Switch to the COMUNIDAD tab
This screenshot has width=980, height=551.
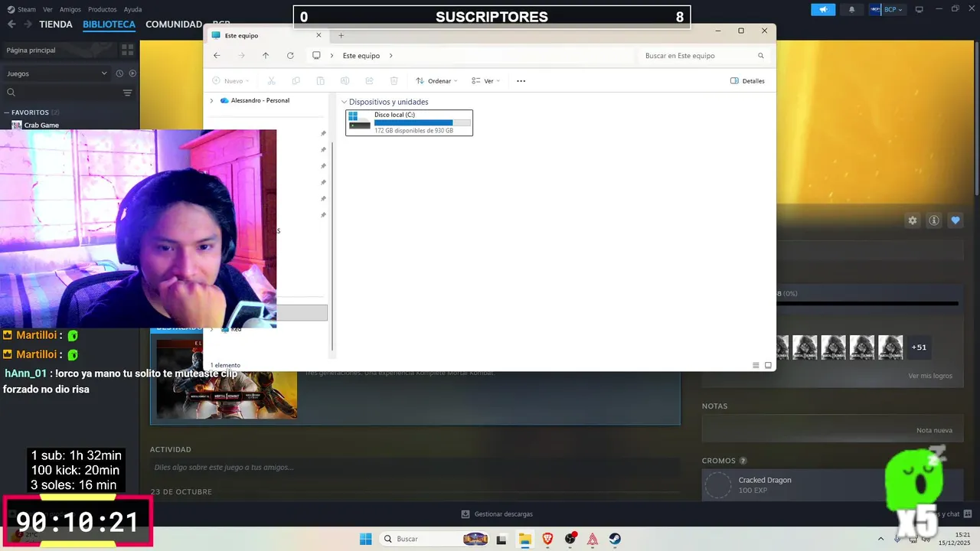(174, 24)
